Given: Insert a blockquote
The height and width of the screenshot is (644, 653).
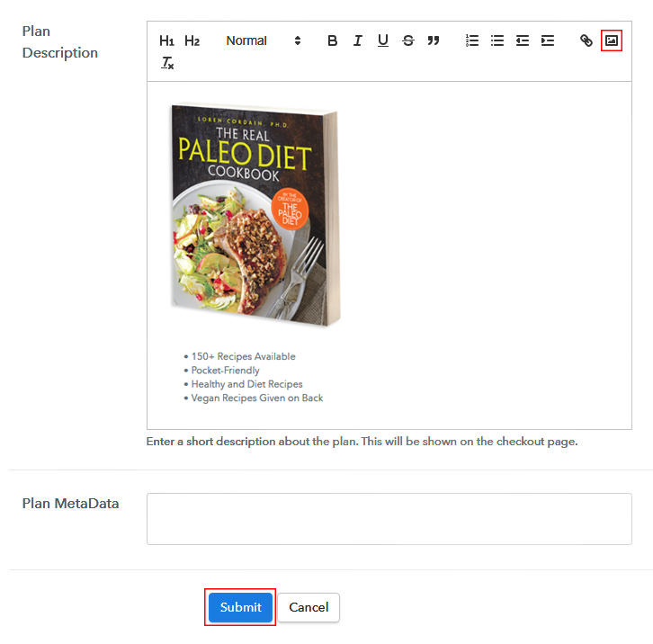Looking at the screenshot, I should tap(434, 40).
